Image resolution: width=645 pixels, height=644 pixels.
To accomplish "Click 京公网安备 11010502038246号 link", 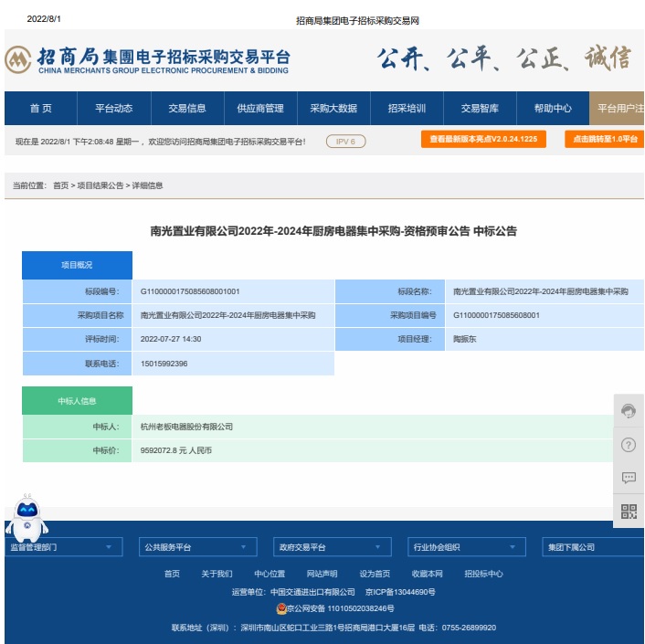I will coord(340,608).
